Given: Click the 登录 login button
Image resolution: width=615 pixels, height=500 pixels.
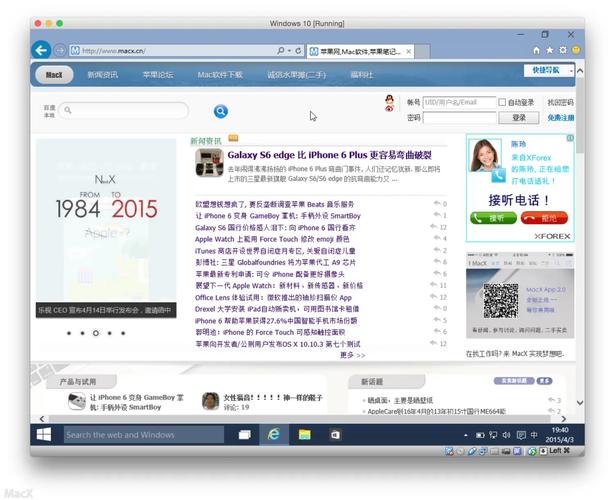Looking at the screenshot, I should [x=519, y=118].
